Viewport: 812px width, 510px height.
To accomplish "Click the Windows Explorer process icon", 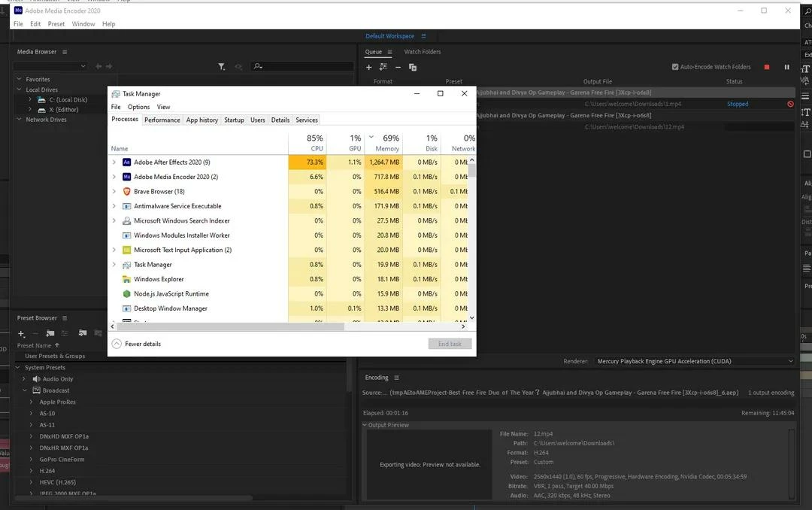I will (126, 279).
